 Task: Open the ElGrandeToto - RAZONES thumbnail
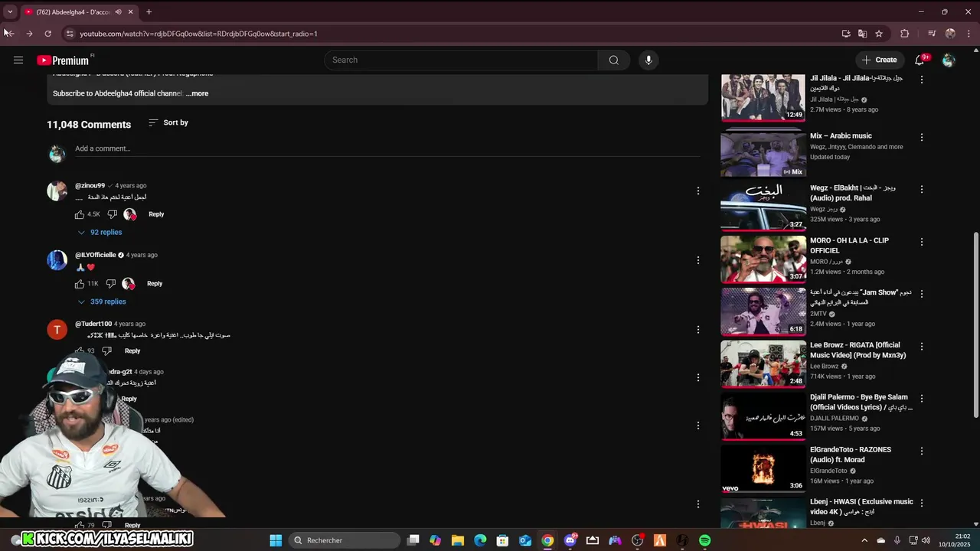763,468
